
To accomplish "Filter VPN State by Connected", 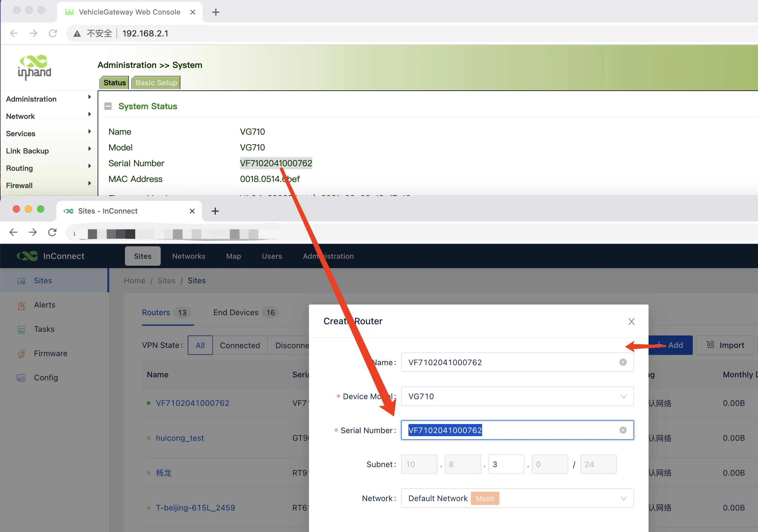I will pyautogui.click(x=240, y=345).
